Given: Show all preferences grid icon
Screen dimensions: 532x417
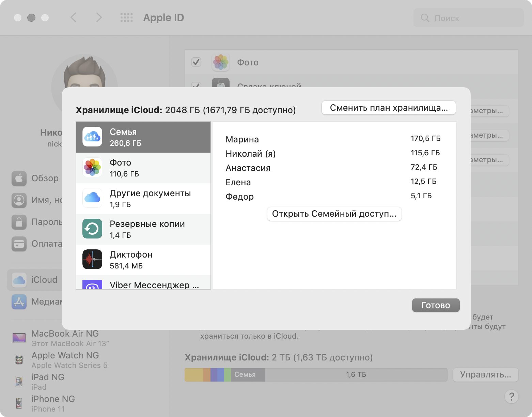Looking at the screenshot, I should (127, 18).
